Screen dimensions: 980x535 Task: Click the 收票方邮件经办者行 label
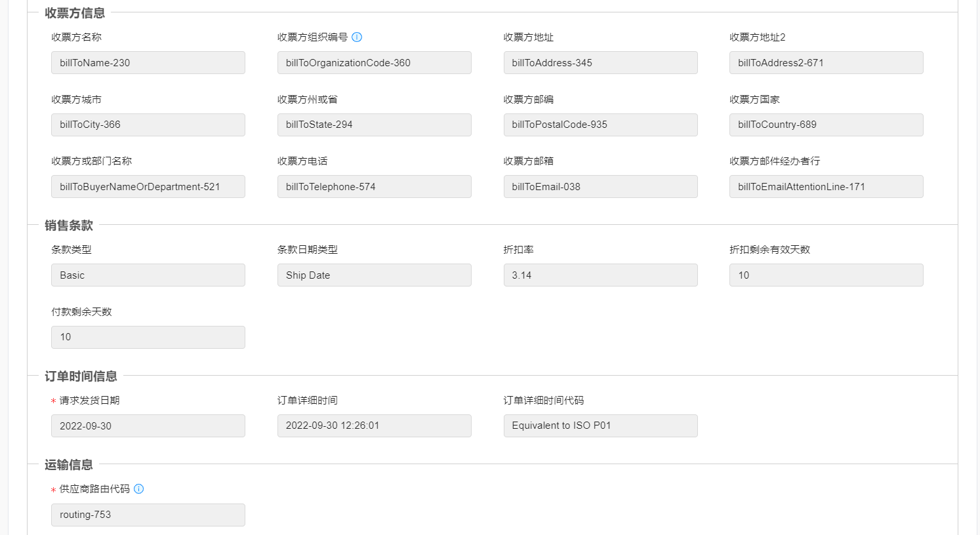click(775, 161)
